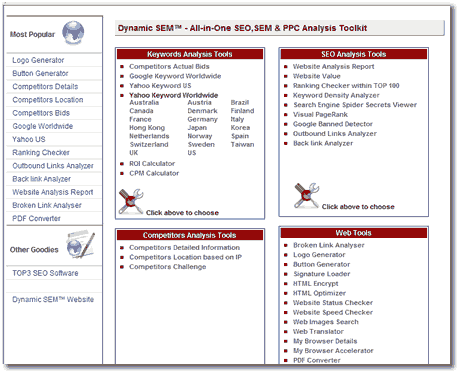The image size is (459, 371).
Task: Open Website Status Checker
Action: click(333, 303)
